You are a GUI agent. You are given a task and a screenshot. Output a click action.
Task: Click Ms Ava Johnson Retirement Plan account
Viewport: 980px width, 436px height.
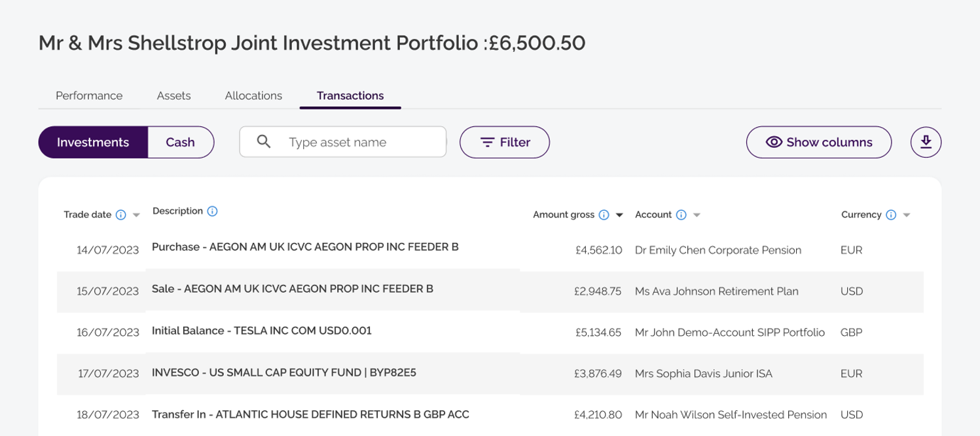pos(717,291)
